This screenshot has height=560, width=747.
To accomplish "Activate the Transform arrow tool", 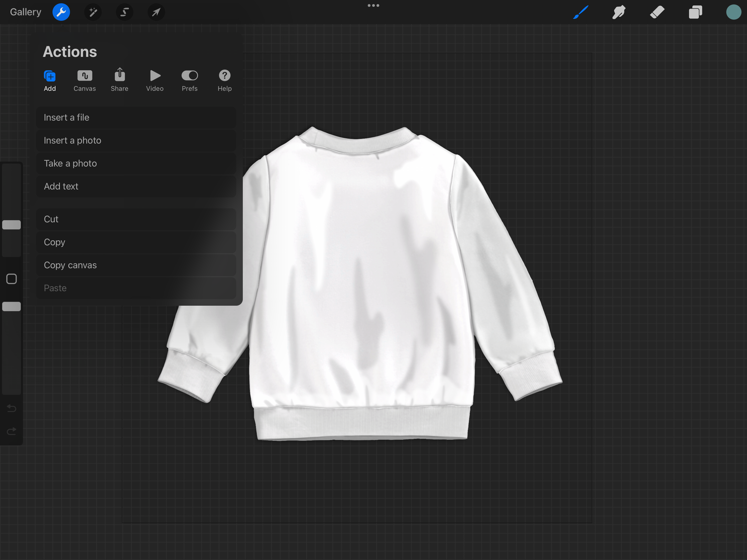I will coord(156,12).
